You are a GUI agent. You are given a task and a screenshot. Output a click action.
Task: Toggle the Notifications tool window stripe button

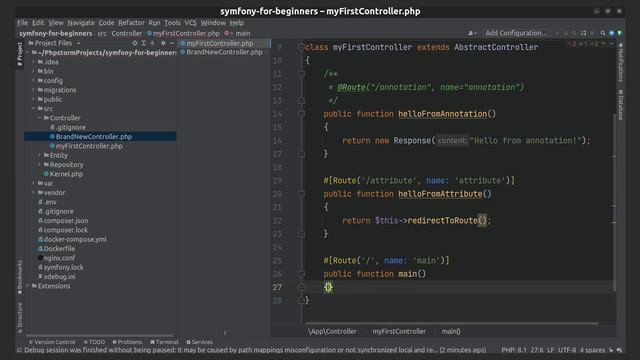coord(620,62)
